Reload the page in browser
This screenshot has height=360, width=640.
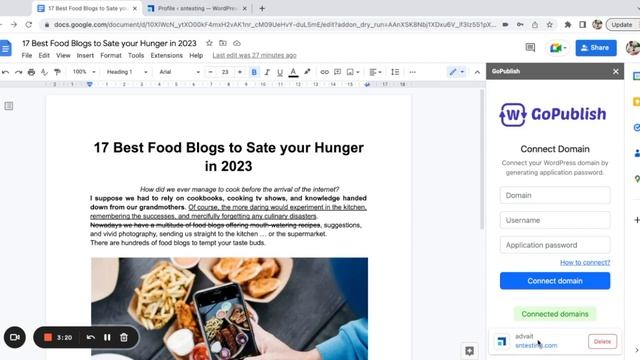[x=29, y=25]
